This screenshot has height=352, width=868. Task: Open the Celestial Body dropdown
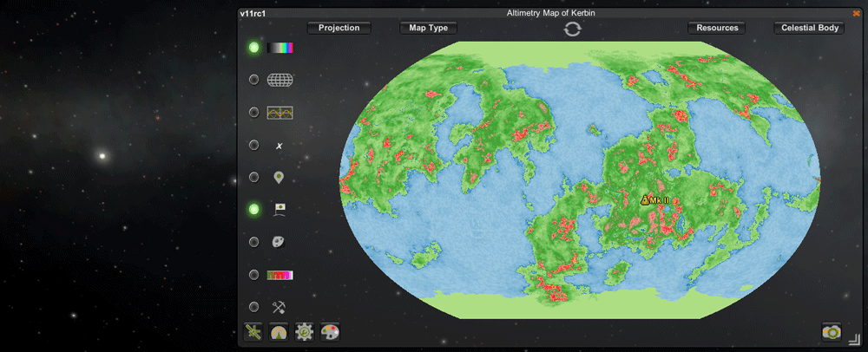tap(809, 28)
